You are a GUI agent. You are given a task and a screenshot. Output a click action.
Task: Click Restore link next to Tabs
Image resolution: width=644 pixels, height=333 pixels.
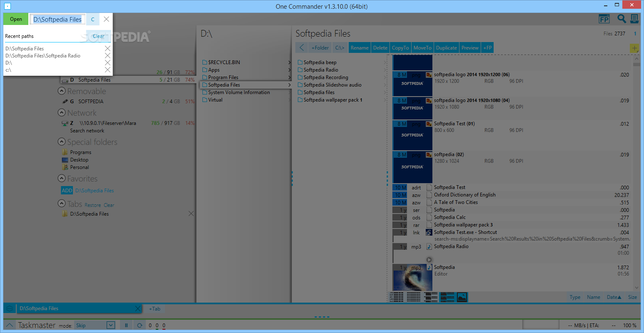(x=92, y=205)
